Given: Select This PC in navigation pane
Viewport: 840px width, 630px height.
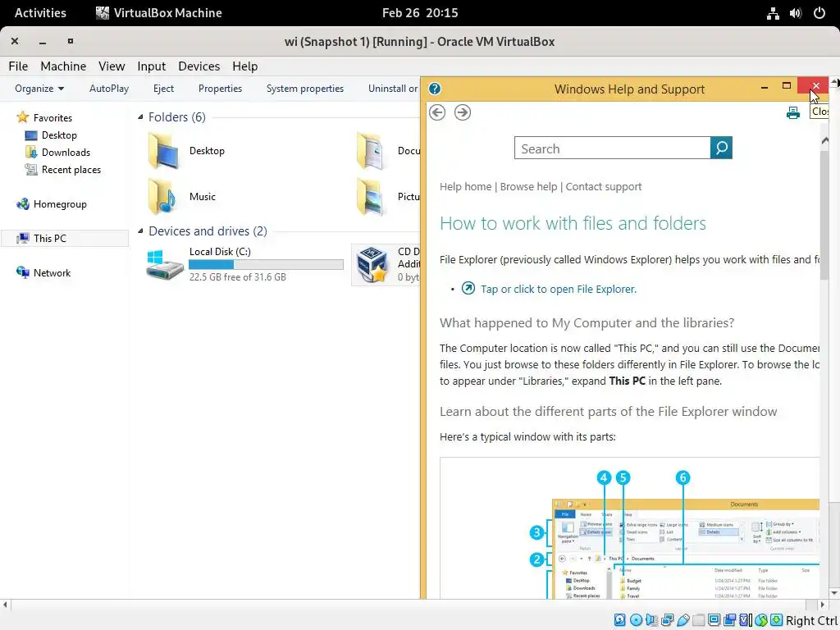Looking at the screenshot, I should click(65, 239).
